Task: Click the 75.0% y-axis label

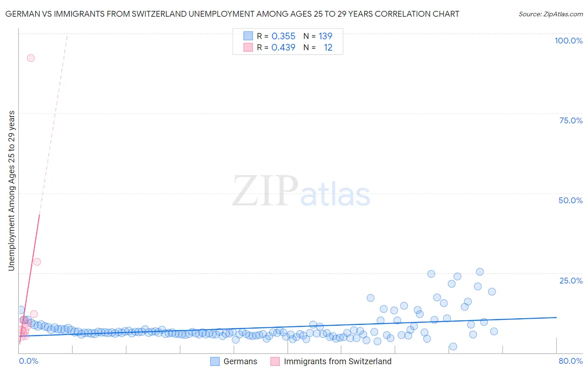Action: click(x=571, y=120)
